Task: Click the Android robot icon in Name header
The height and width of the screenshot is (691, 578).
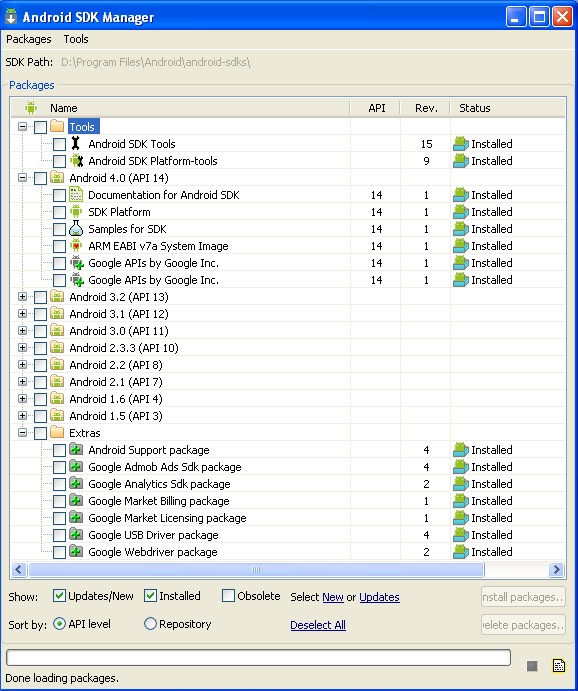Action: pyautogui.click(x=31, y=108)
